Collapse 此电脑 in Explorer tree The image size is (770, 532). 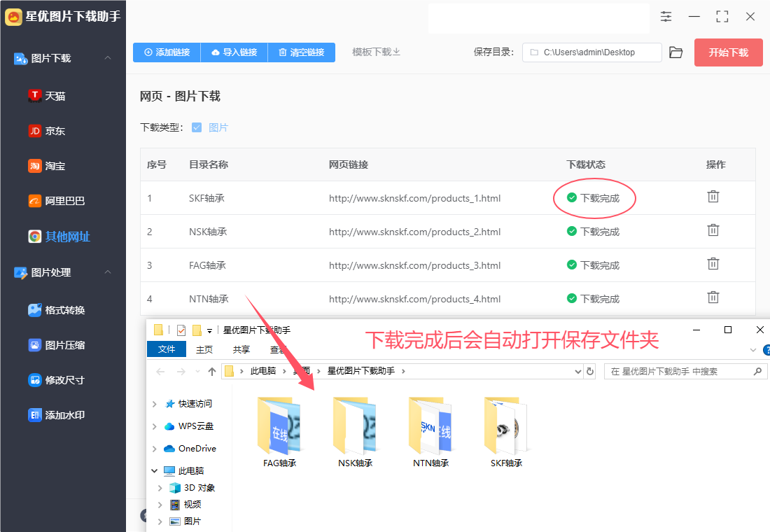(x=154, y=470)
